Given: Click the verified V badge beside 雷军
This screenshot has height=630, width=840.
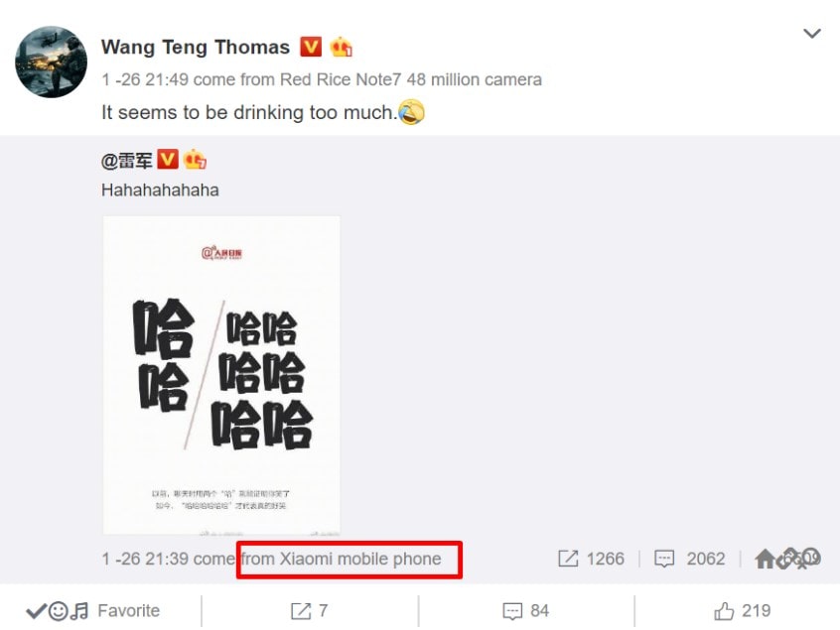Looking at the screenshot, I should pos(168,159).
